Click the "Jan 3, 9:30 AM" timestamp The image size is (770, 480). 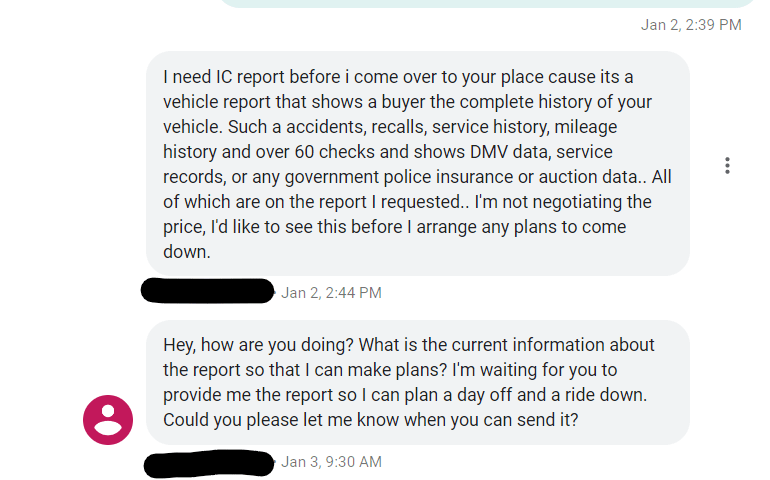pyautogui.click(x=331, y=462)
